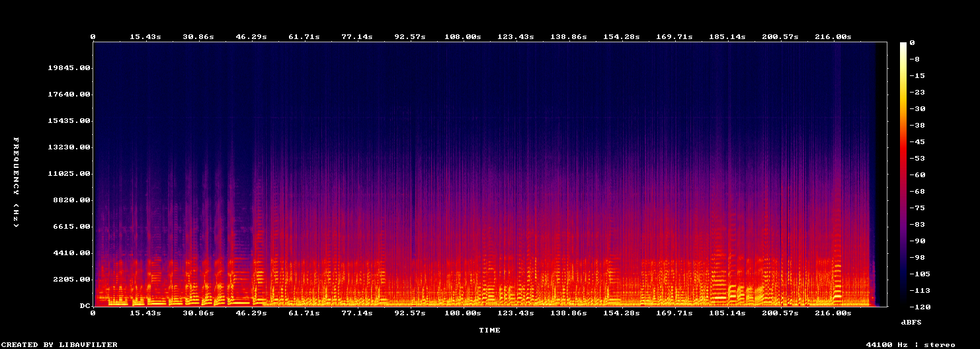Click the TIME axis title
The image size is (980, 349).
click(x=490, y=330)
